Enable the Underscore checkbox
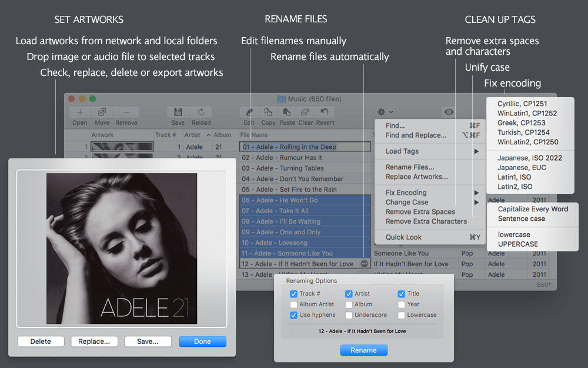The width and height of the screenshot is (588, 368). click(349, 315)
